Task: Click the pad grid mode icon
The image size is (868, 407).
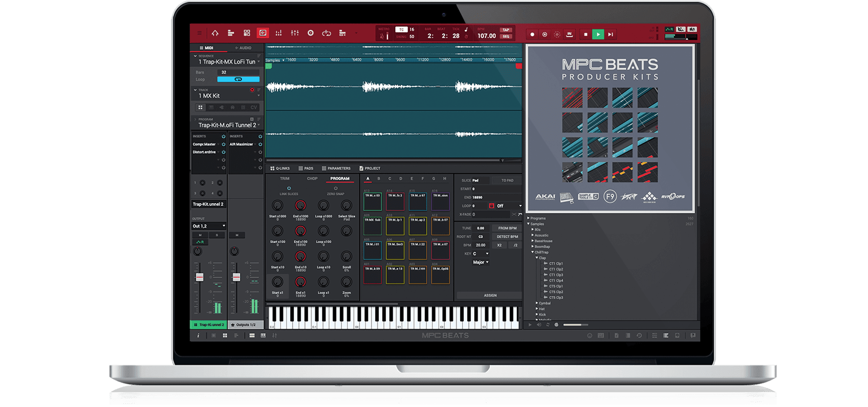Action: point(247,33)
